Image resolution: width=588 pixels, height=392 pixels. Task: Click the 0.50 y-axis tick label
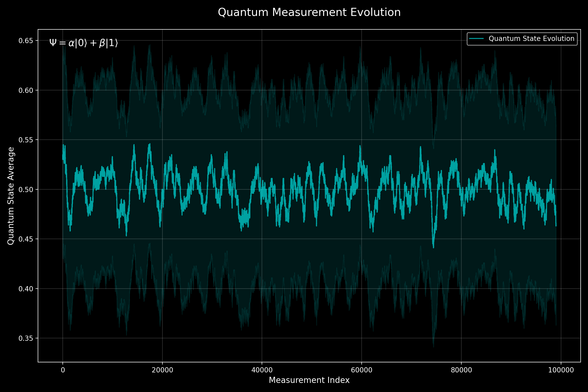[x=26, y=189]
